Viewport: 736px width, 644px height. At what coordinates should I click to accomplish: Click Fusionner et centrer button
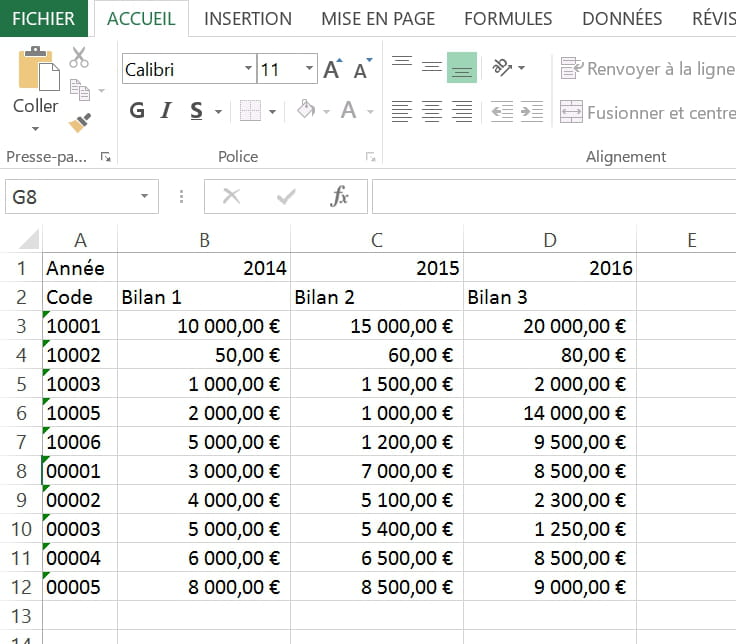click(647, 112)
